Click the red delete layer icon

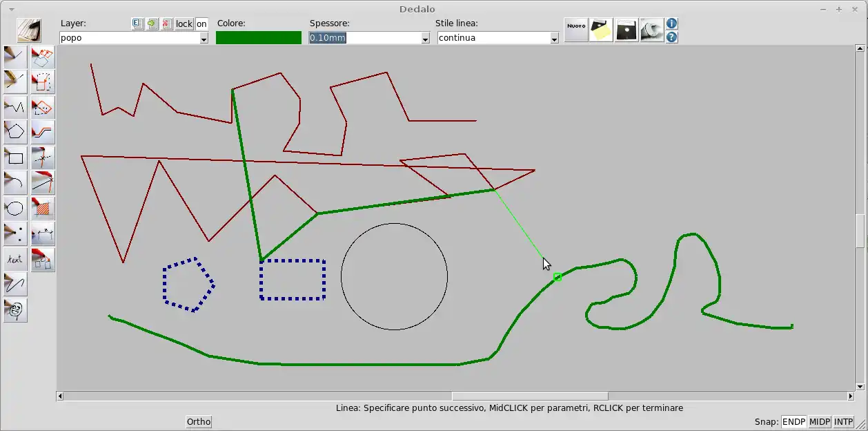(x=167, y=23)
